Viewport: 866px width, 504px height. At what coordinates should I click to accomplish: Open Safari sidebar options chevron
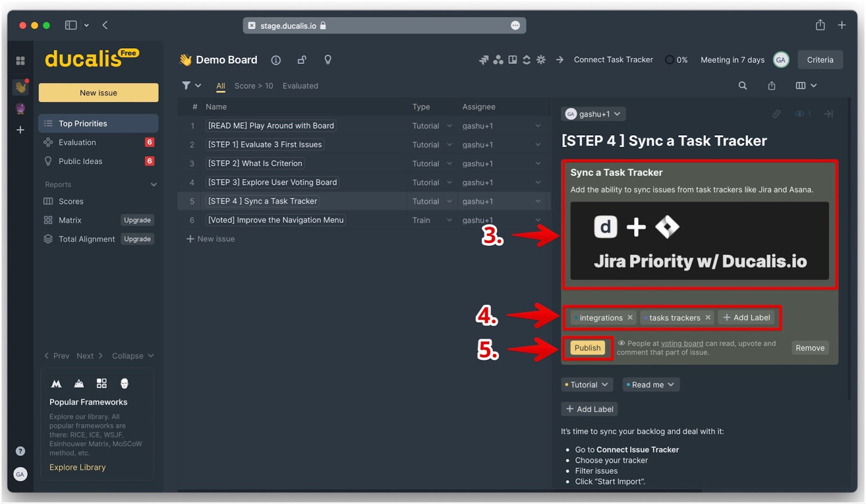pos(87,25)
